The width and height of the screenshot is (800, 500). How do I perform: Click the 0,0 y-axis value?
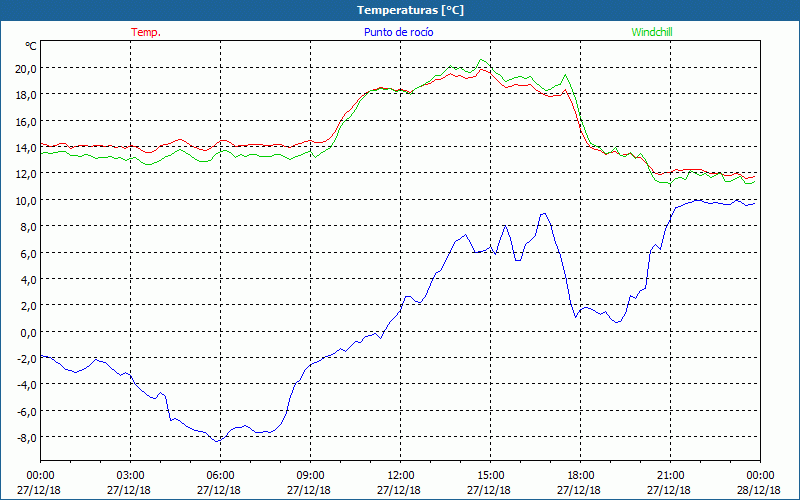[29, 333]
